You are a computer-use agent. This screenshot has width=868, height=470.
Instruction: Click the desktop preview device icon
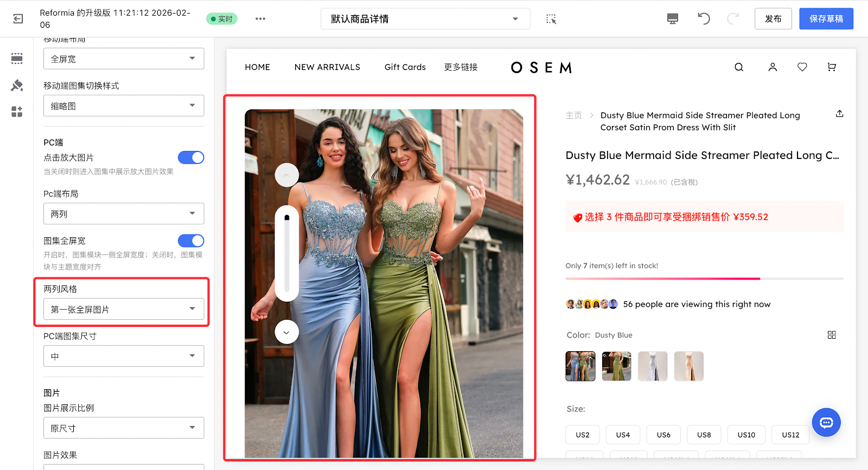672,19
